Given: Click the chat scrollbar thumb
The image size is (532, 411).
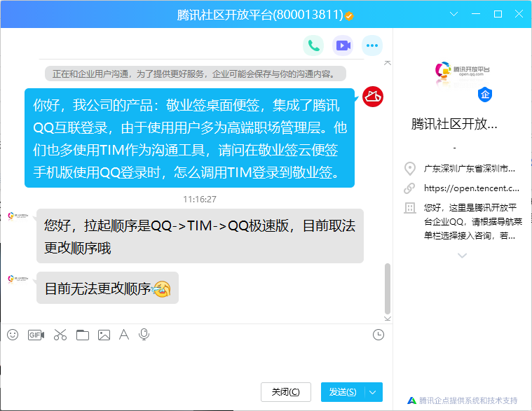Looking at the screenshot, I should click(388, 288).
